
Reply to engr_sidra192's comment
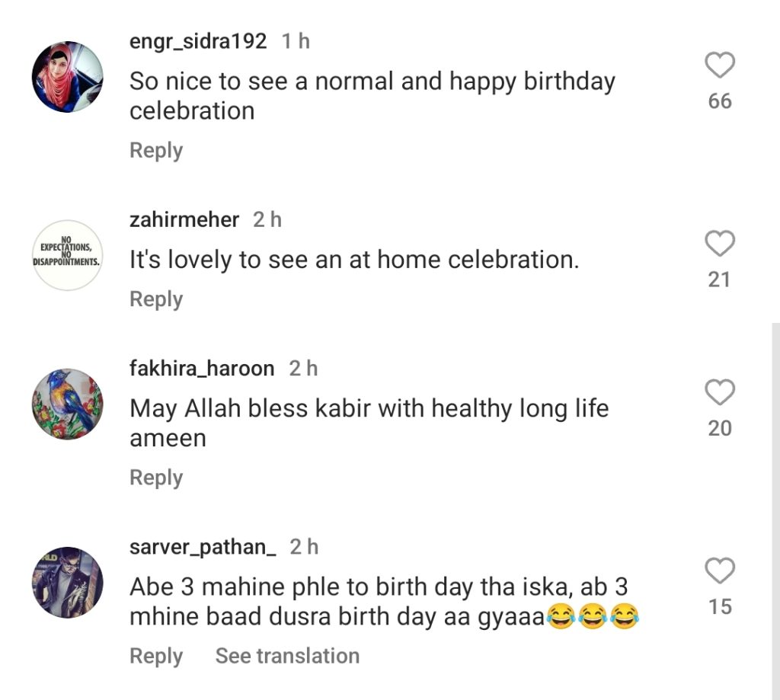156,150
